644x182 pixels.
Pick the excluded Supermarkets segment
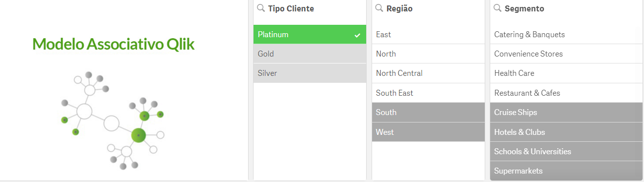[566, 171]
